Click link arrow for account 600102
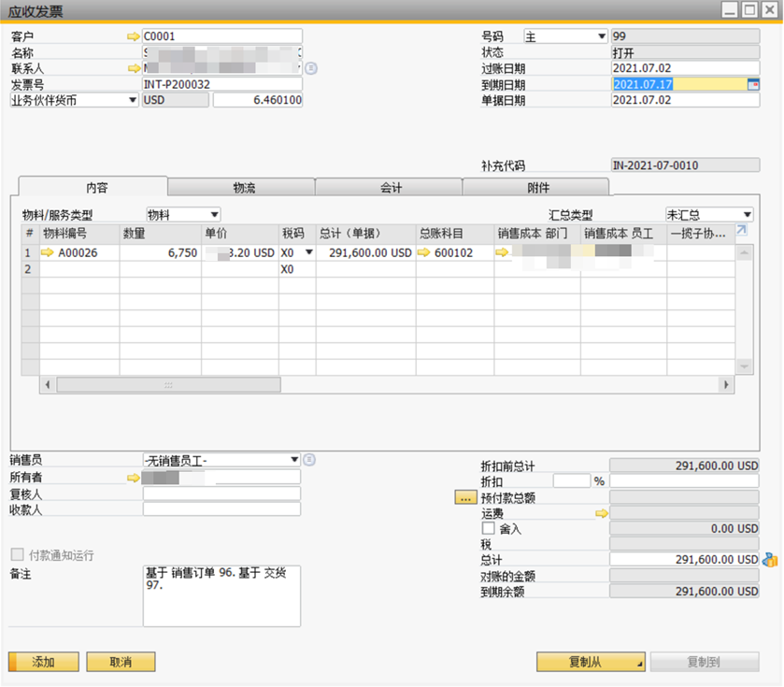 pyautogui.click(x=424, y=252)
